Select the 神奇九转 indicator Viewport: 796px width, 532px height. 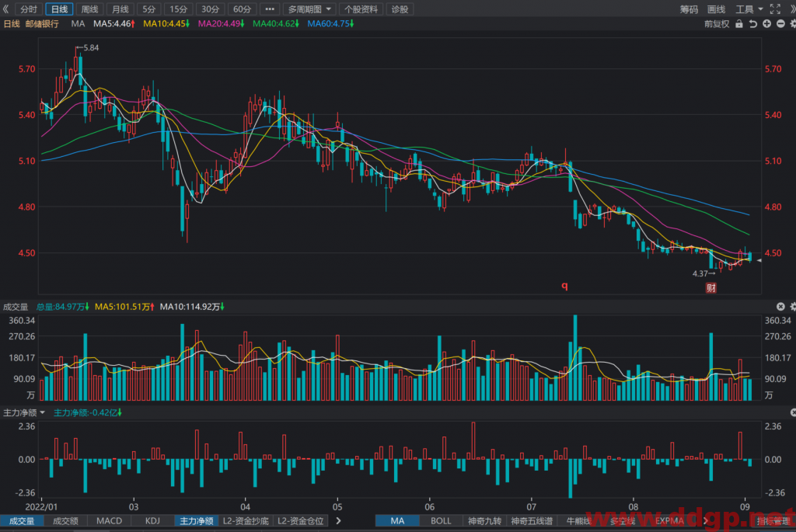(x=485, y=521)
